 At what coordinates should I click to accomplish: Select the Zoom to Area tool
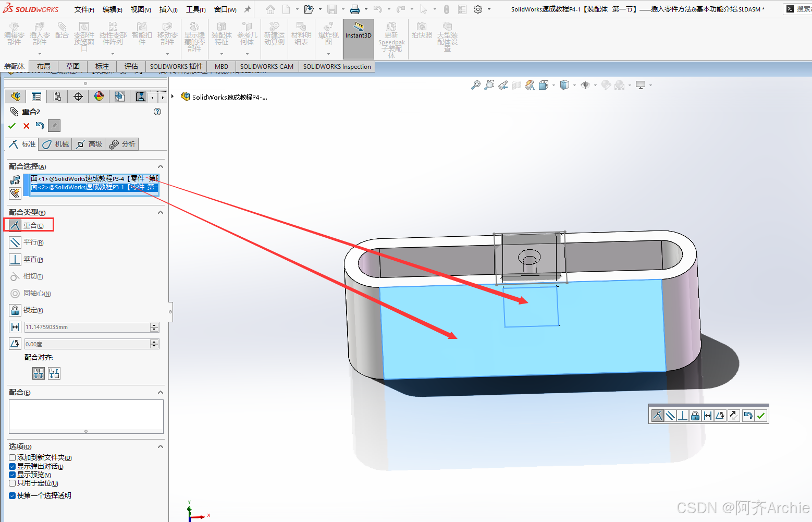489,85
